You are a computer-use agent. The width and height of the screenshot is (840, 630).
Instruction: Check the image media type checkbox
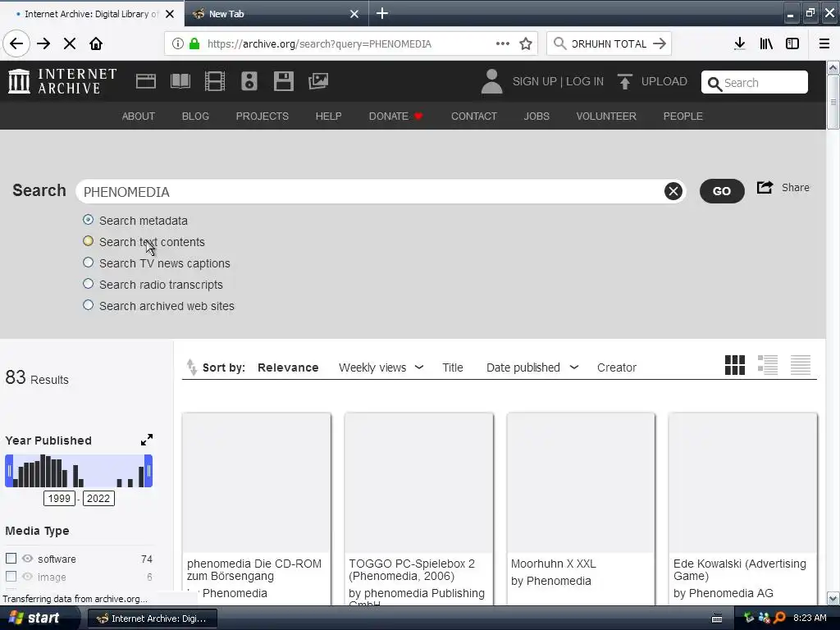(11, 577)
